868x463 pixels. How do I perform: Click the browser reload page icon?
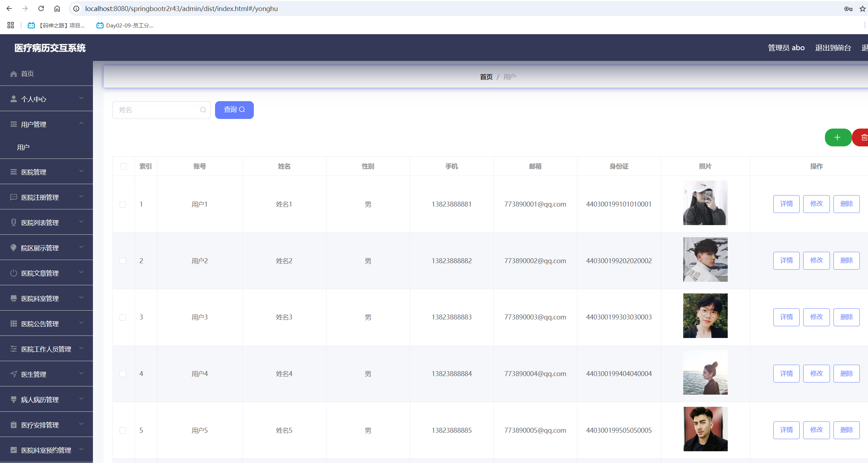pos(41,9)
